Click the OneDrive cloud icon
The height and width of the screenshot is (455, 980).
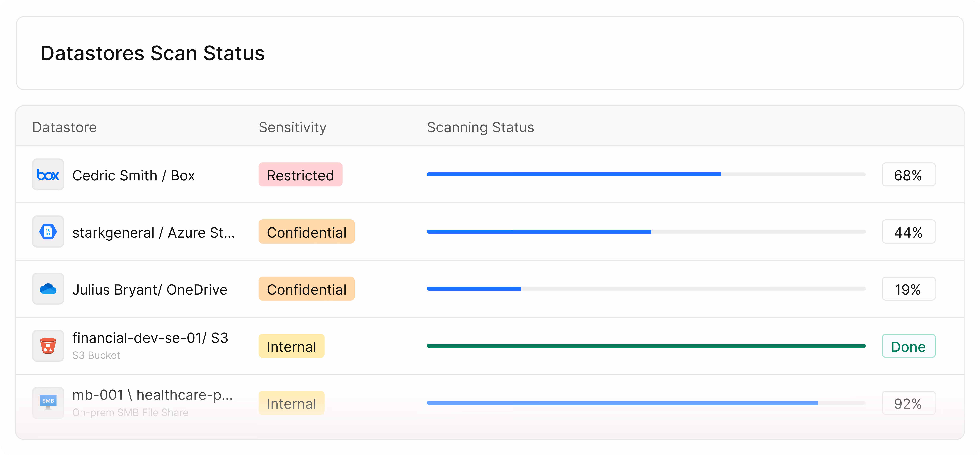(x=48, y=289)
